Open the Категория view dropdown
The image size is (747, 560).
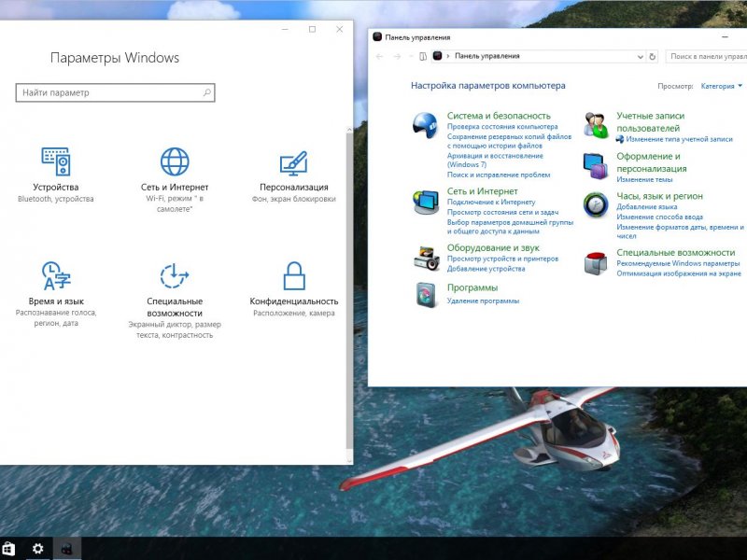click(721, 86)
